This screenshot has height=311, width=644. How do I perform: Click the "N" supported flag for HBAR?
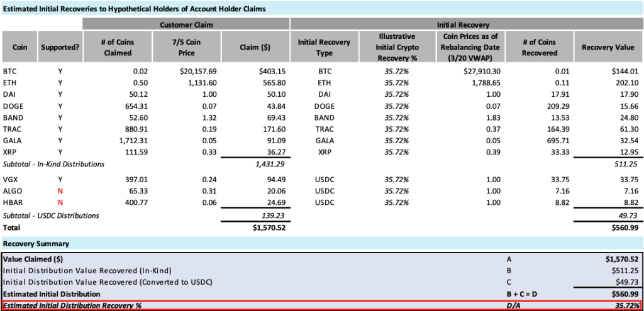tap(60, 202)
